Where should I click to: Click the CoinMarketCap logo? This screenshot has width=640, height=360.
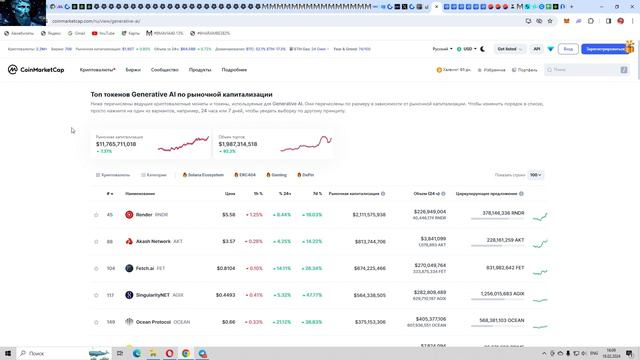[36, 70]
